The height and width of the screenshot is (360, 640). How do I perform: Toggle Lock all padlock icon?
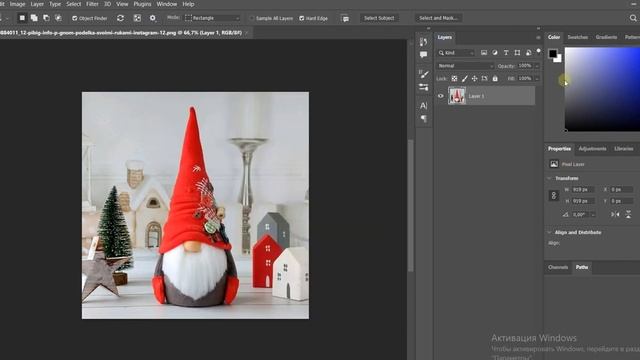495,78
